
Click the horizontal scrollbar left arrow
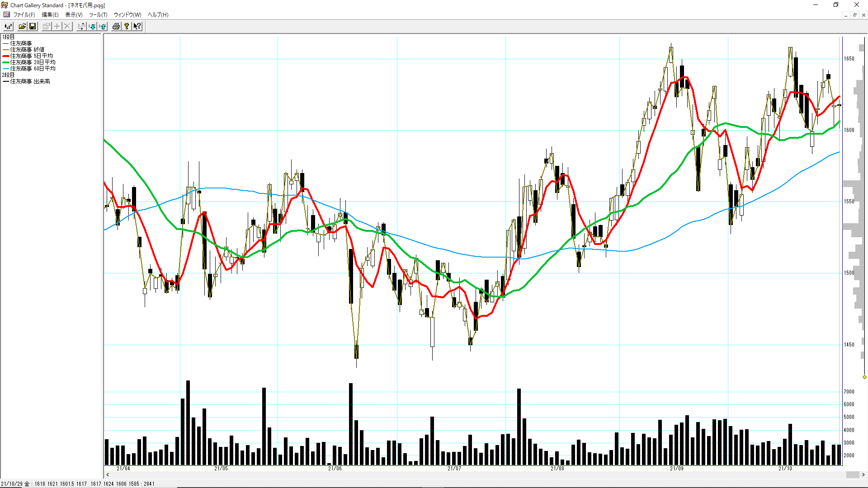[x=108, y=475]
